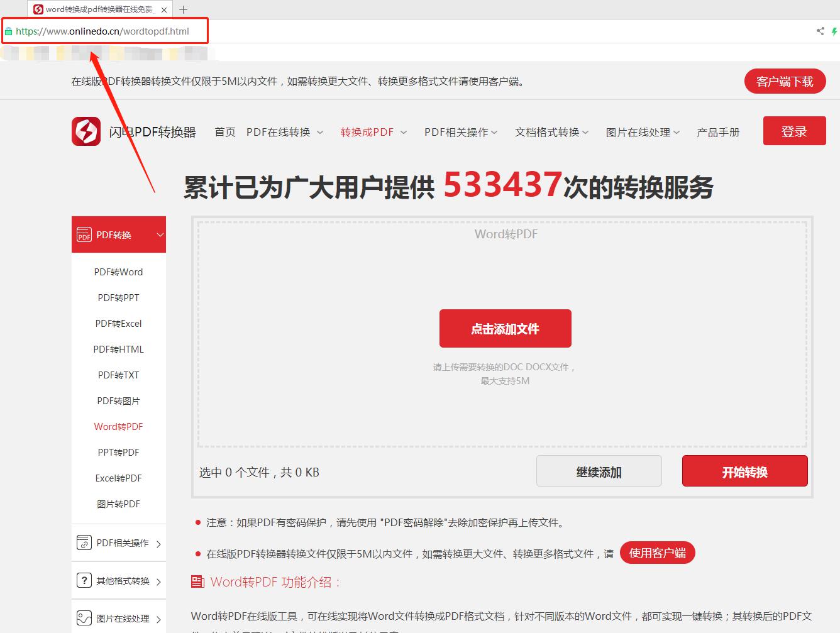Image resolution: width=840 pixels, height=633 pixels.
Task: Click the browser tab favicon icon
Action: pyautogui.click(x=38, y=9)
